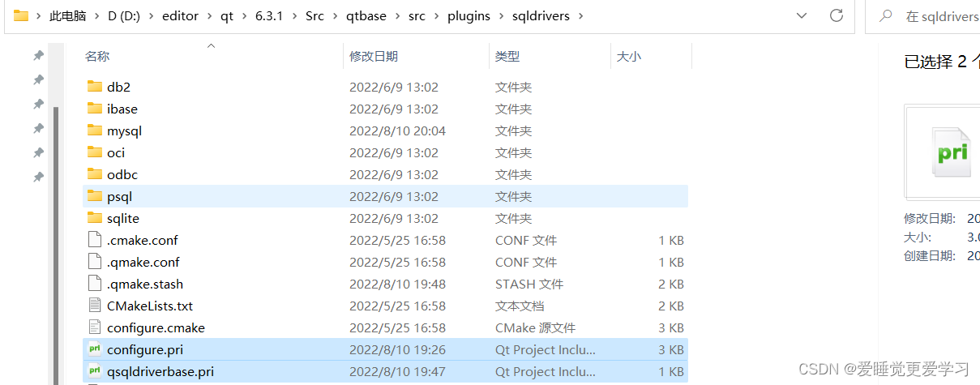This screenshot has height=385, width=980.
Task: Expand the chevron after 6.3.1 breadcrumb
Action: [294, 15]
